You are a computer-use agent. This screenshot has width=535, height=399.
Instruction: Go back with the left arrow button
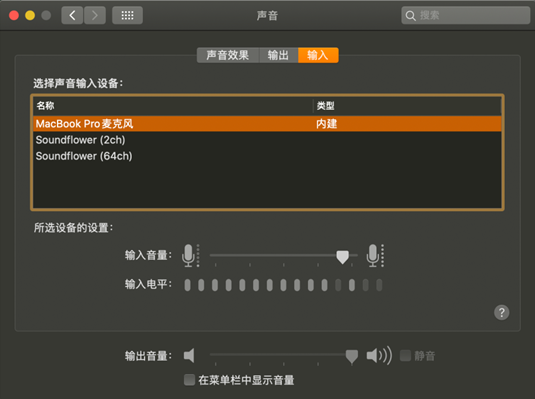tap(72, 15)
